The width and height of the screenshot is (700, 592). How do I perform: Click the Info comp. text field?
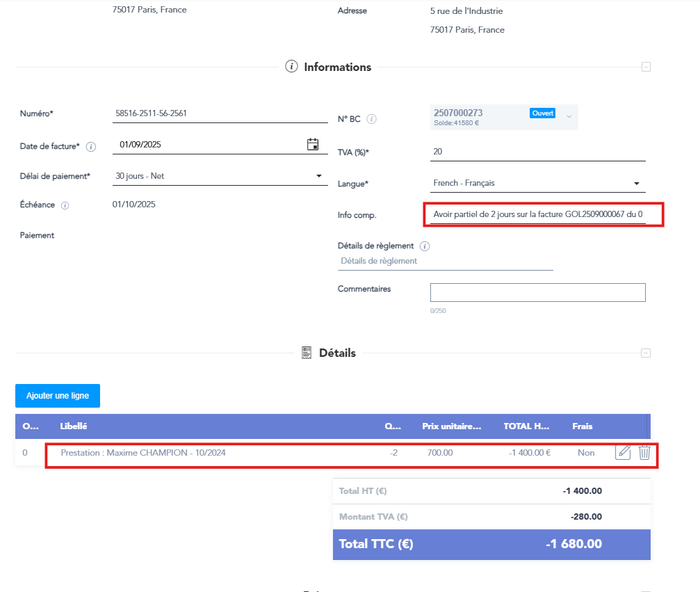(537, 215)
